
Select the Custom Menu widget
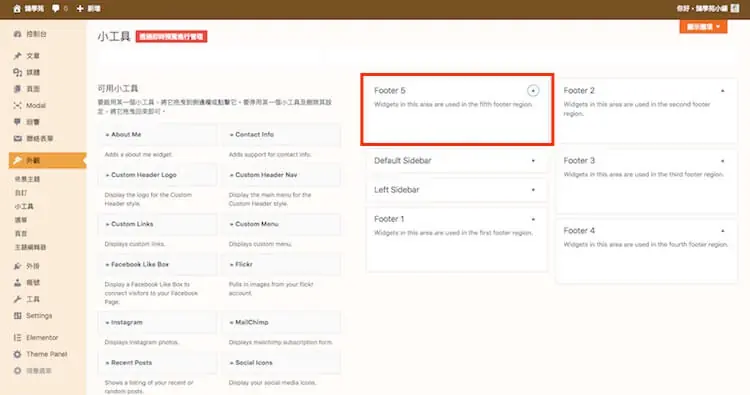pos(281,224)
